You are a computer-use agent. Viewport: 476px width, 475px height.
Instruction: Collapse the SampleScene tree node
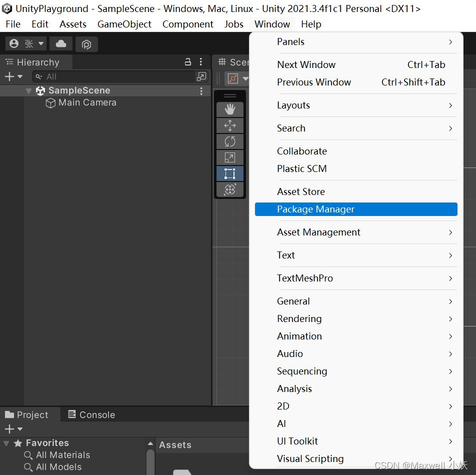[29, 91]
